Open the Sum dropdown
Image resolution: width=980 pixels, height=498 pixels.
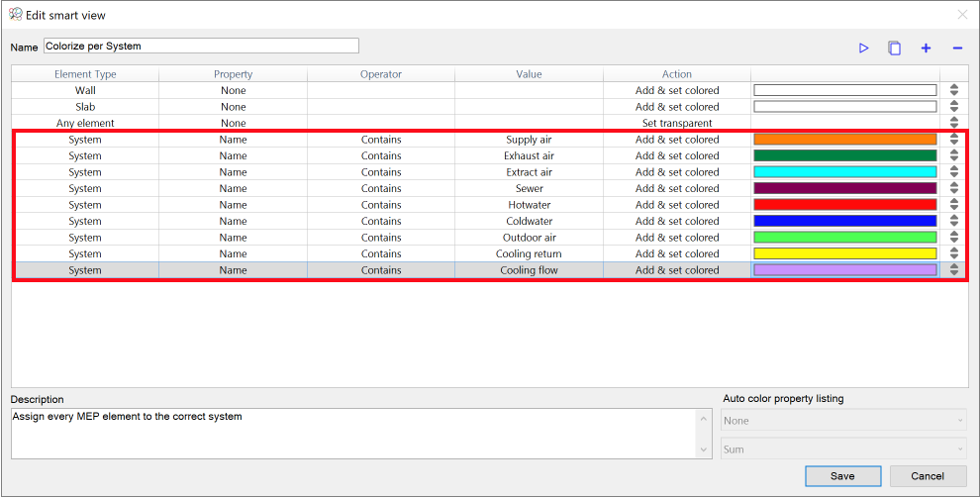[x=843, y=448]
